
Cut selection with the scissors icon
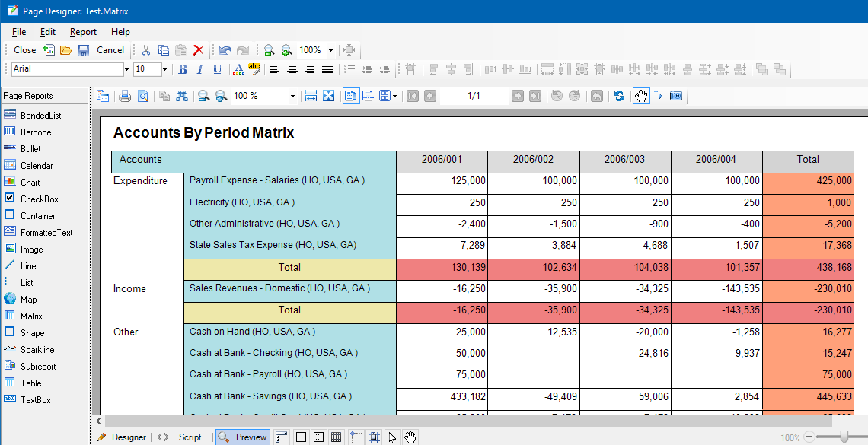click(x=146, y=50)
